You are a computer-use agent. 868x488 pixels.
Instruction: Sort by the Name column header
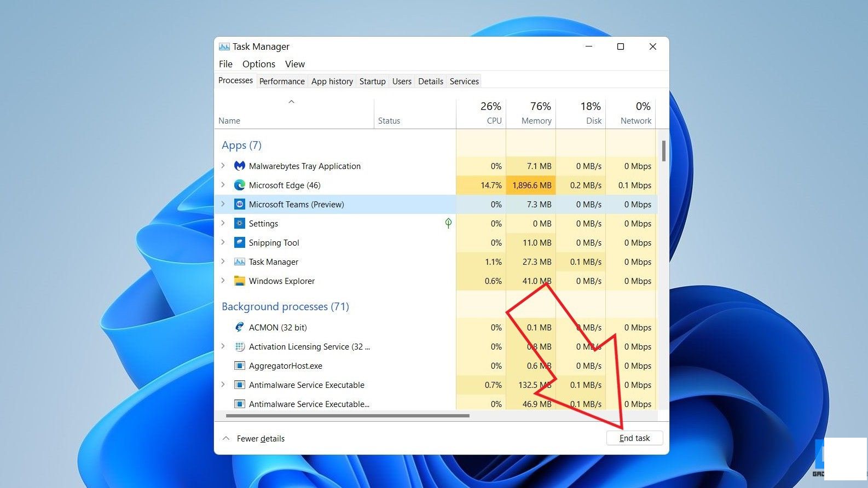click(x=294, y=113)
